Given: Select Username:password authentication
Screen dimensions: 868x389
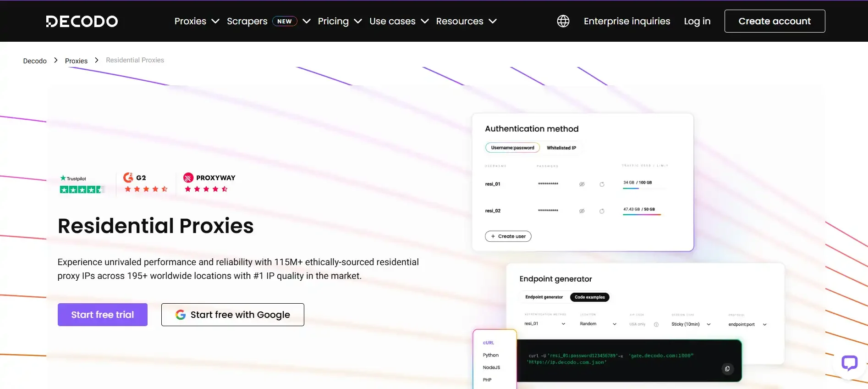Looking at the screenshot, I should pyautogui.click(x=512, y=148).
